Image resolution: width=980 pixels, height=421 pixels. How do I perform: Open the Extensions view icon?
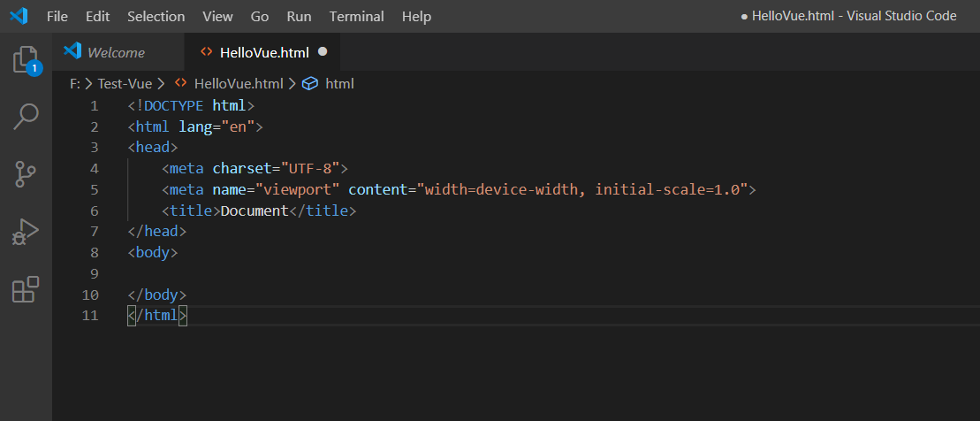(x=26, y=289)
